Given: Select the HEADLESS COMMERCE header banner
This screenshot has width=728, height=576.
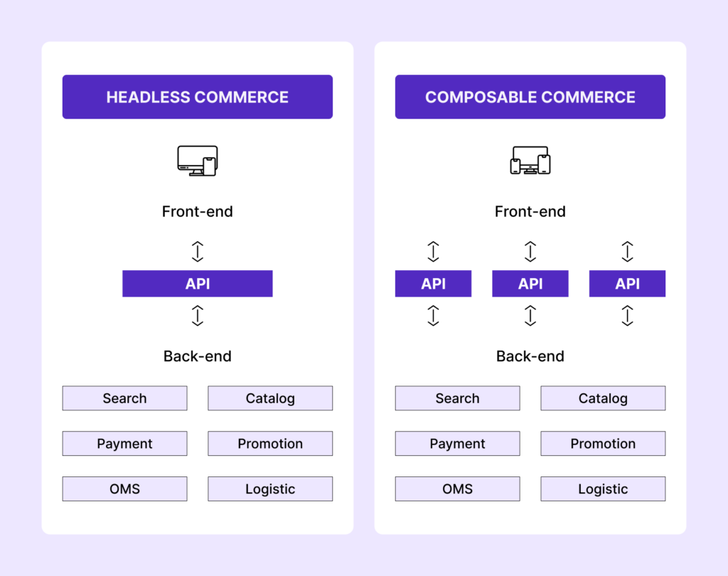Looking at the screenshot, I should point(198,97).
